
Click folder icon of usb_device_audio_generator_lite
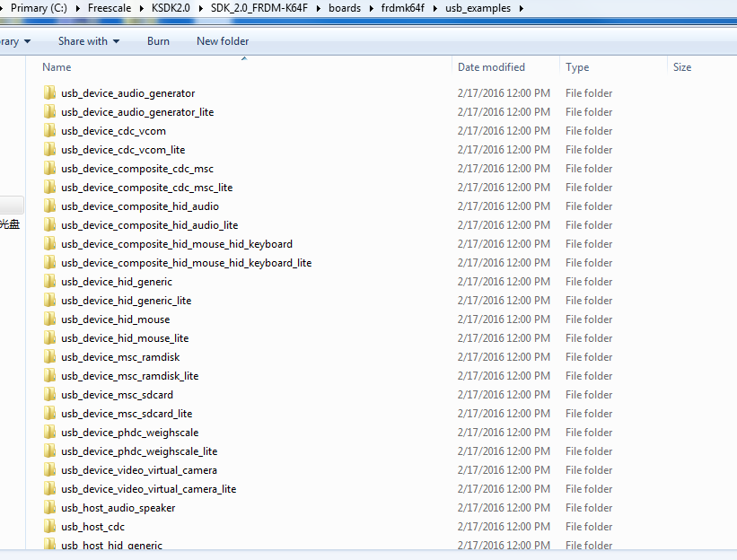pyautogui.click(x=49, y=111)
